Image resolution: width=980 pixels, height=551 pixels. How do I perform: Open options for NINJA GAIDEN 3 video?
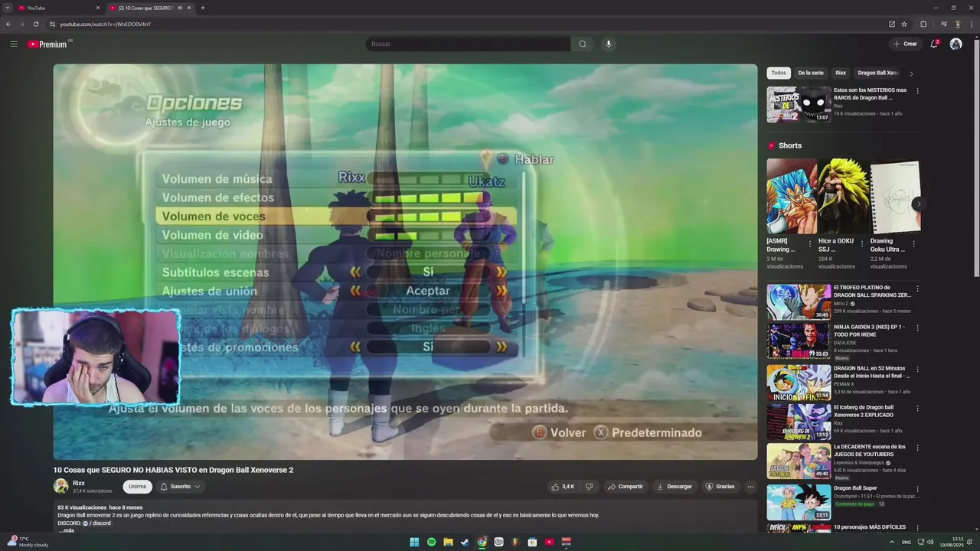pos(917,328)
